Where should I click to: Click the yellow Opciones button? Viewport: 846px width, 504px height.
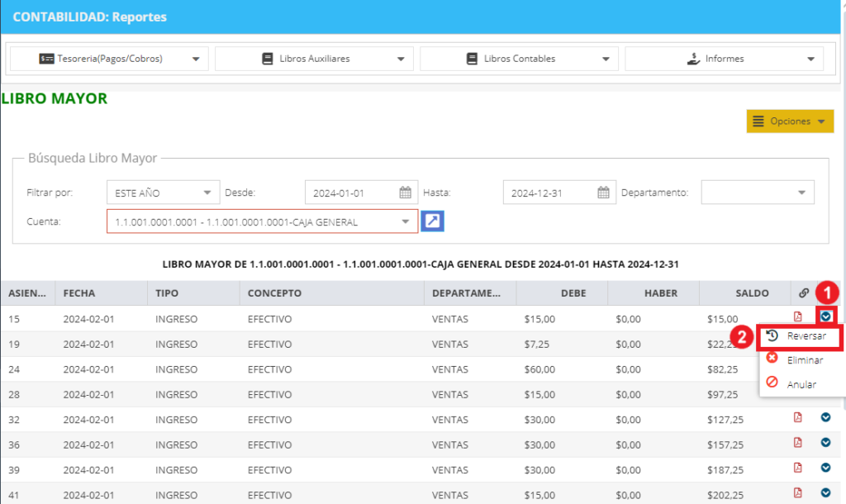790,121
